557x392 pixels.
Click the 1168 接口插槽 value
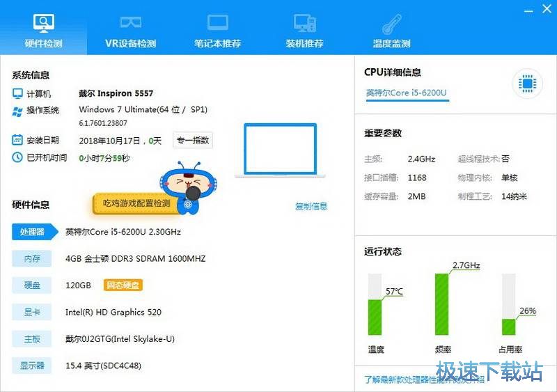(417, 178)
